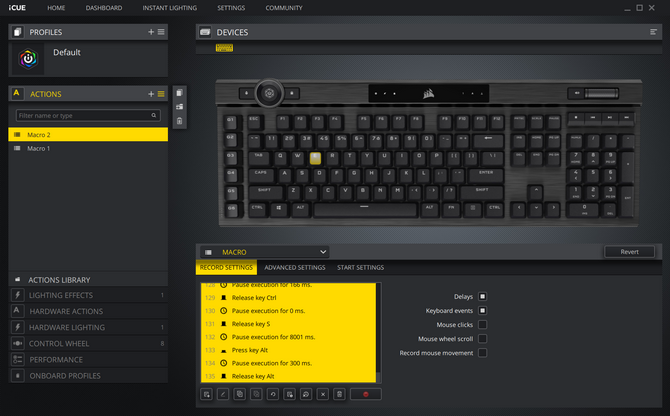Click the play/pause media key on keyboard

tap(610, 117)
